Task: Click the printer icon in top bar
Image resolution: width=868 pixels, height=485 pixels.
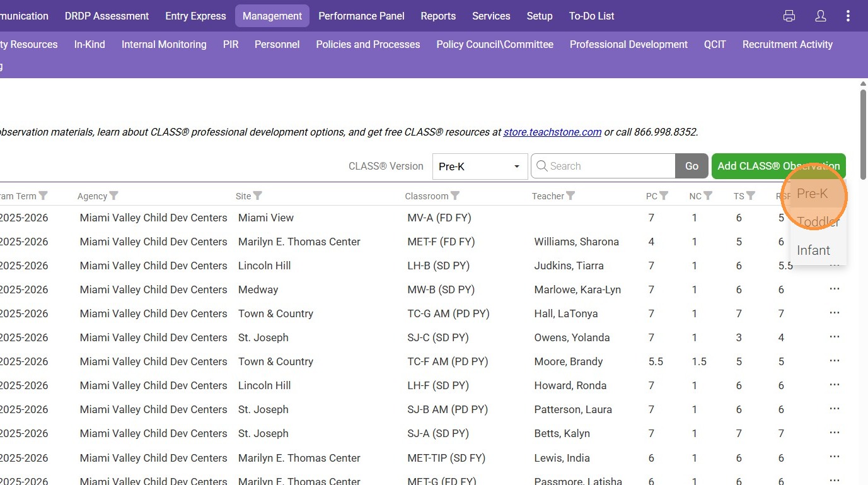Action: (789, 16)
